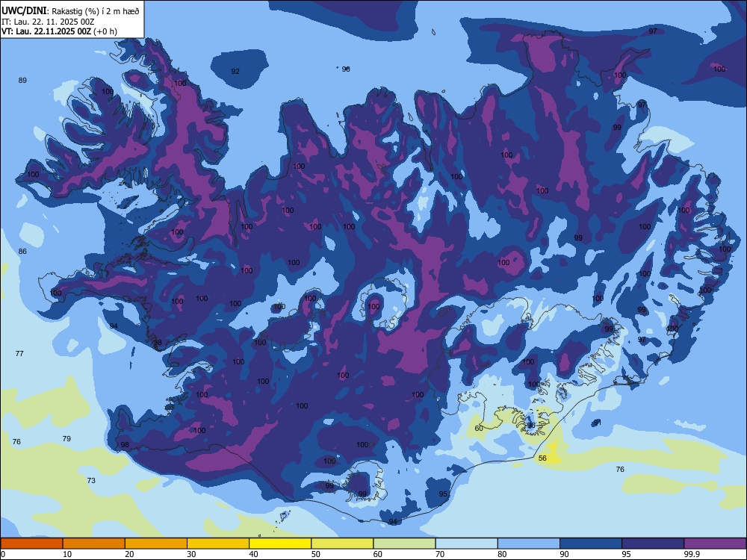Click legend tick label '30'
747x560 pixels.
click(191, 554)
